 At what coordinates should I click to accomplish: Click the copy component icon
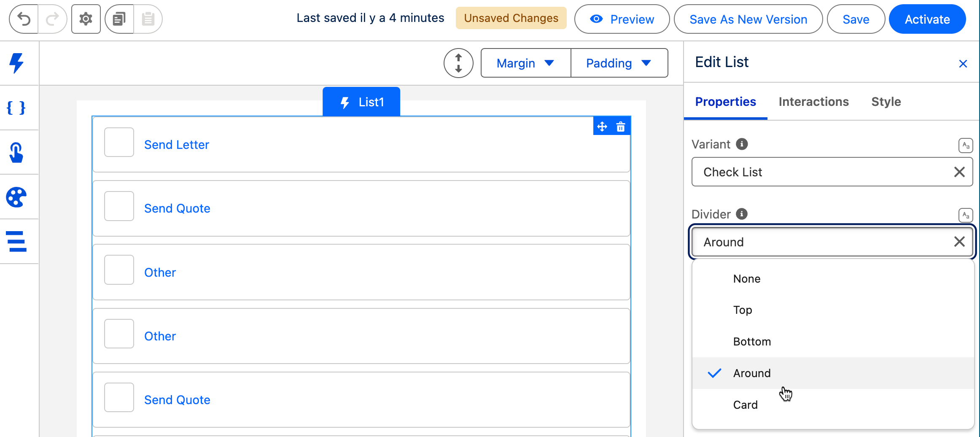(119, 19)
